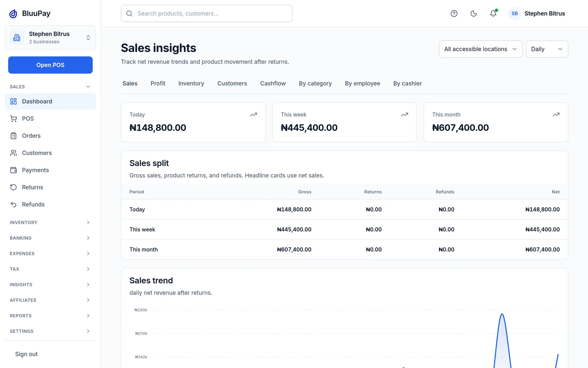Image resolution: width=588 pixels, height=368 pixels.
Task: Expand the SETTINGS sidebar section
Action: (50, 331)
